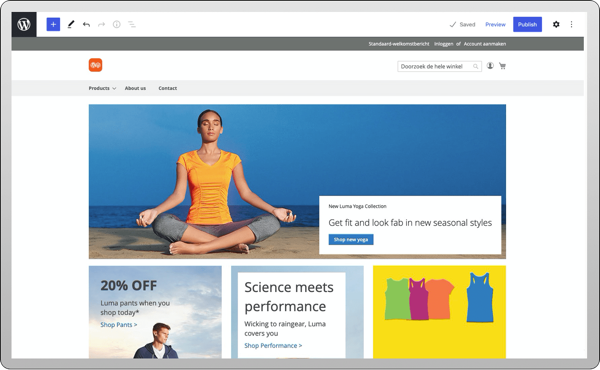Open the three-dot options menu

click(571, 24)
